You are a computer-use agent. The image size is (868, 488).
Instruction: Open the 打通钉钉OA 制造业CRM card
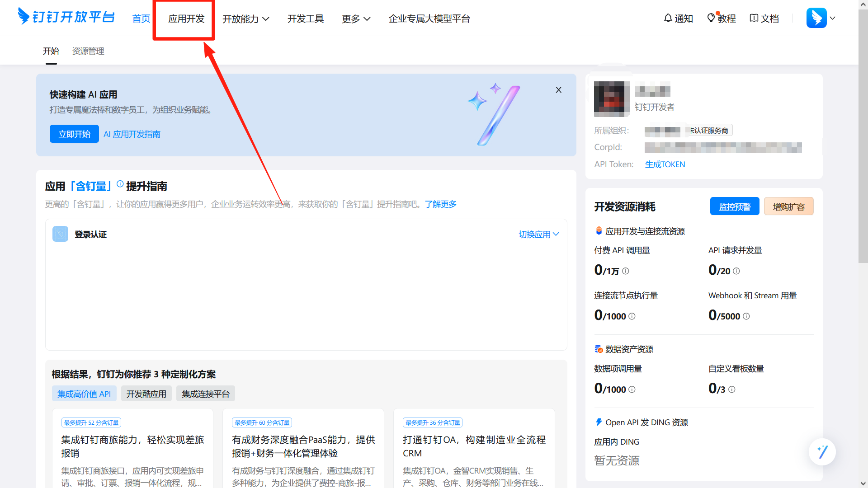point(474,448)
